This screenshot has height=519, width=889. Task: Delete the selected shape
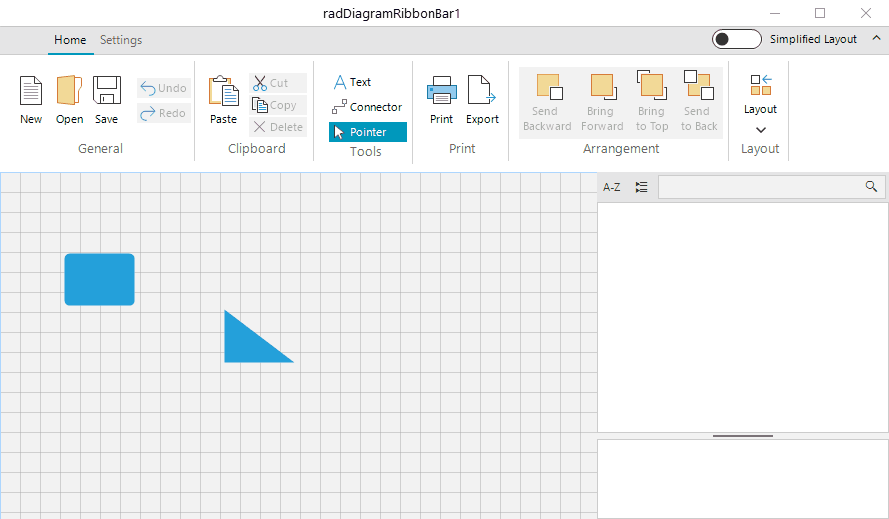point(278,127)
